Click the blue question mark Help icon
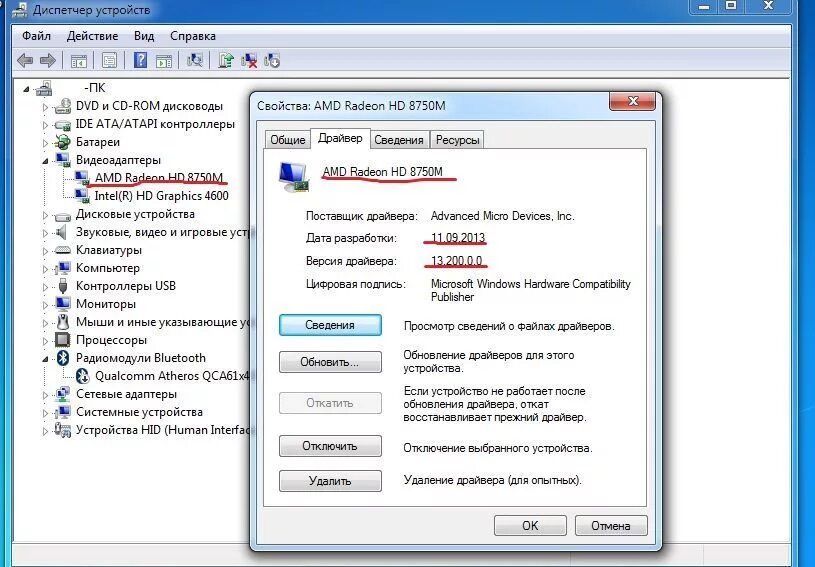 [x=140, y=60]
